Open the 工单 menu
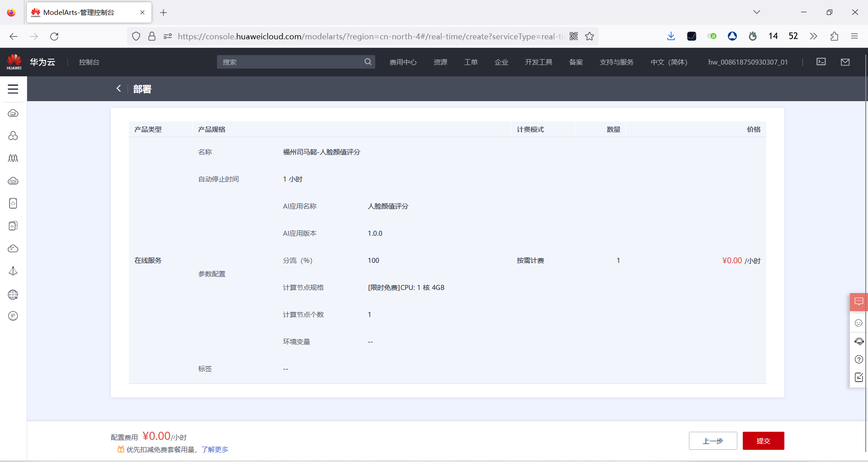 (x=471, y=62)
